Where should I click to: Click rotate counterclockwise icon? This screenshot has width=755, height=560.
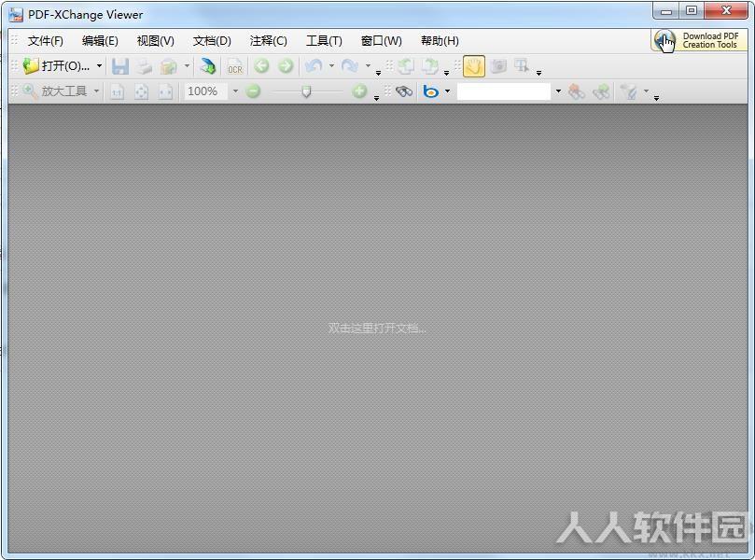coord(405,66)
